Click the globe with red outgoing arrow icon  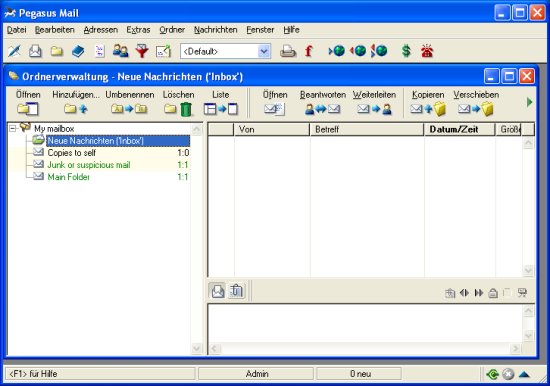(x=358, y=51)
